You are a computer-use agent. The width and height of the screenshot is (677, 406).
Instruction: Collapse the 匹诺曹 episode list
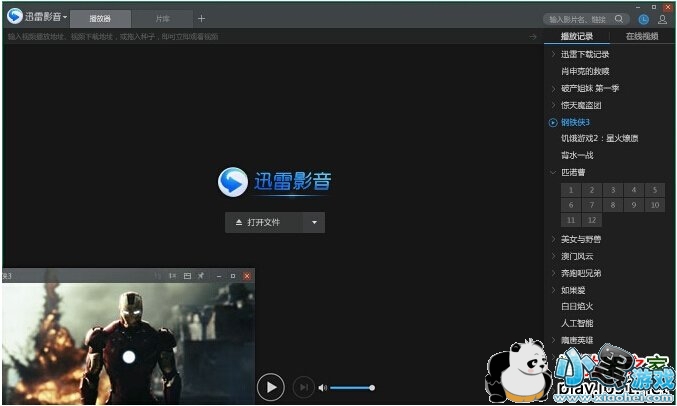coord(553,173)
